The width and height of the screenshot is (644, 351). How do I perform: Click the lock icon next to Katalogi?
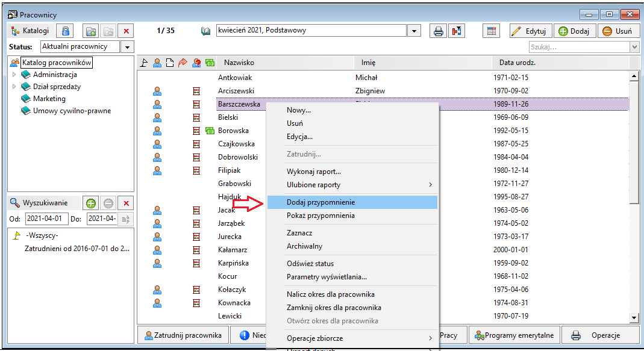pyautogui.click(x=65, y=31)
